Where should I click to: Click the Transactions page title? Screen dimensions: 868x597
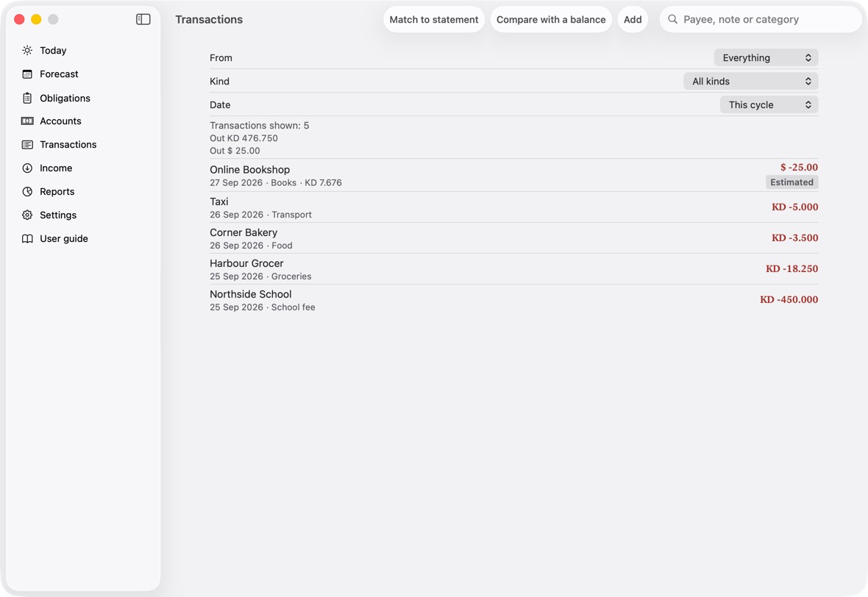pos(209,19)
